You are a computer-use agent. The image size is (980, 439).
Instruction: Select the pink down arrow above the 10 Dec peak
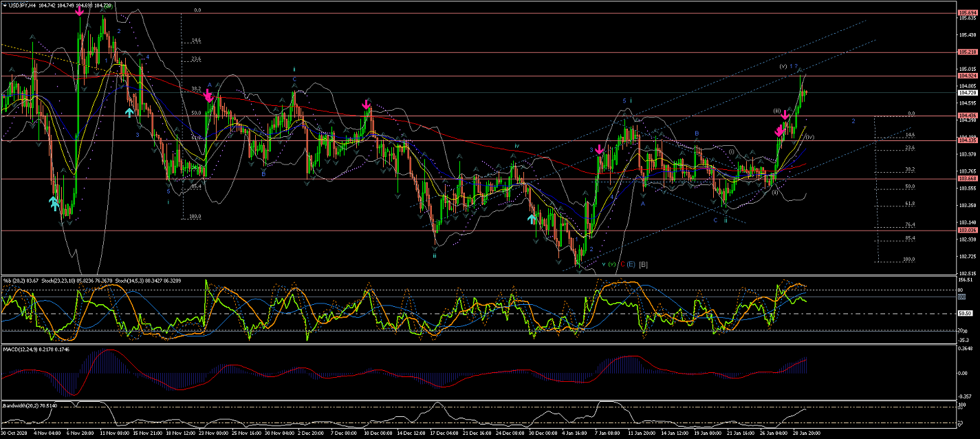[367, 105]
